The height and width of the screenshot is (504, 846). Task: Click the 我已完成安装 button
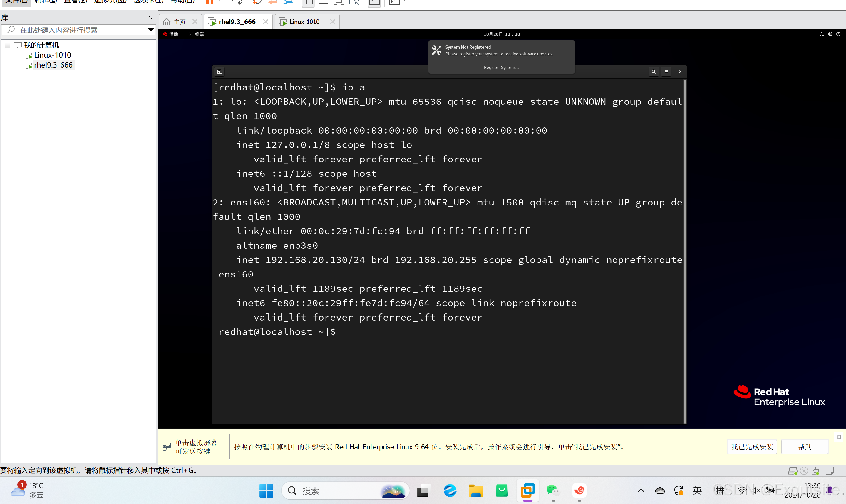click(x=752, y=446)
